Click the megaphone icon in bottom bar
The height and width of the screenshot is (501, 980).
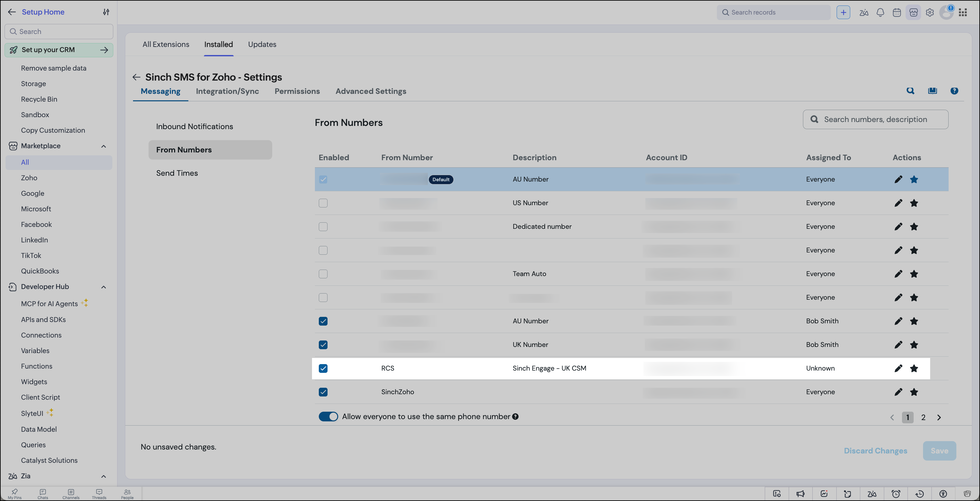[800, 494]
